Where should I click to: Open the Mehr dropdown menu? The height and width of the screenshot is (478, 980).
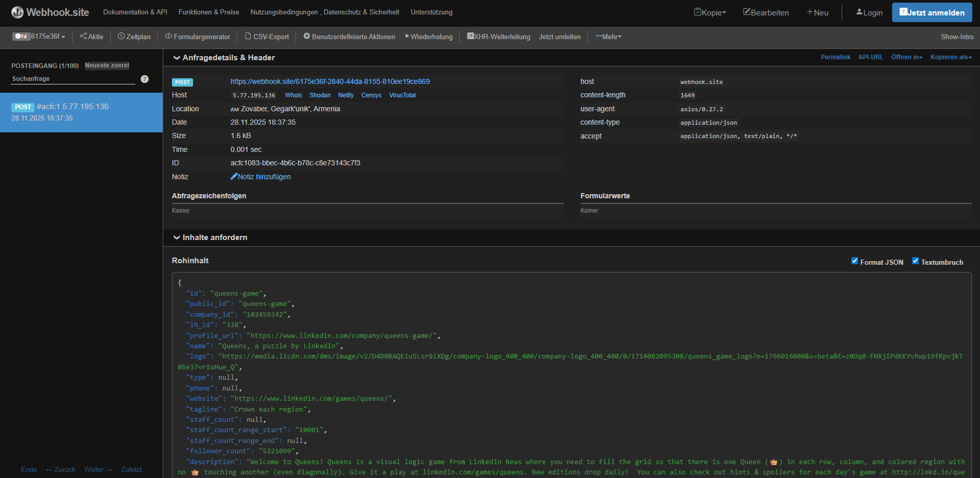coord(609,37)
